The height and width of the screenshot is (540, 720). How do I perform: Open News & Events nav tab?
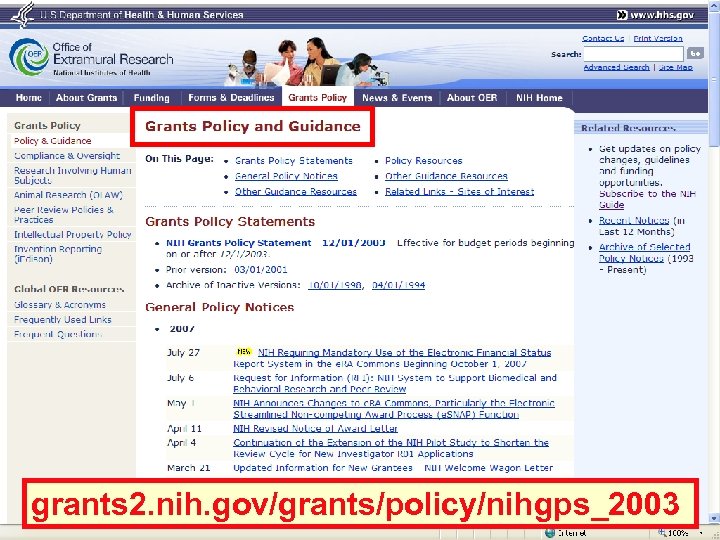pos(397,98)
